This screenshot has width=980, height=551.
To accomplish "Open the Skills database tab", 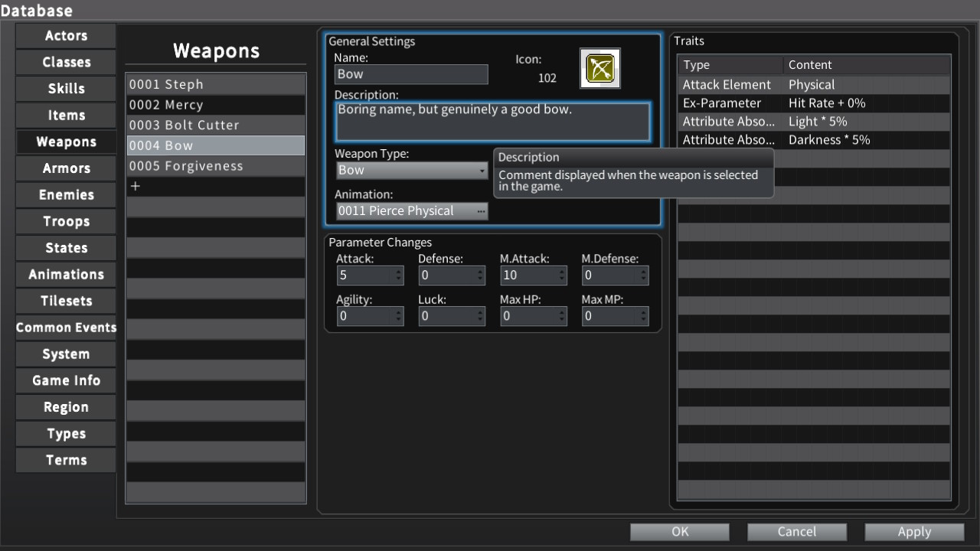I will point(66,89).
